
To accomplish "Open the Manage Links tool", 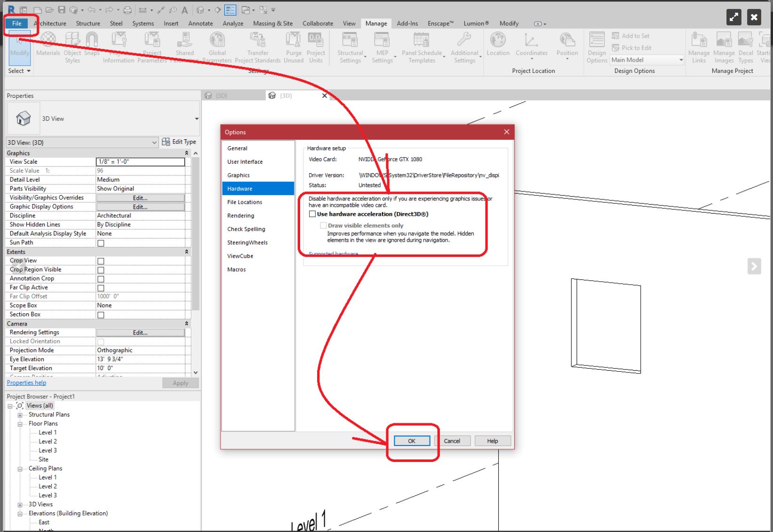I will [x=699, y=45].
